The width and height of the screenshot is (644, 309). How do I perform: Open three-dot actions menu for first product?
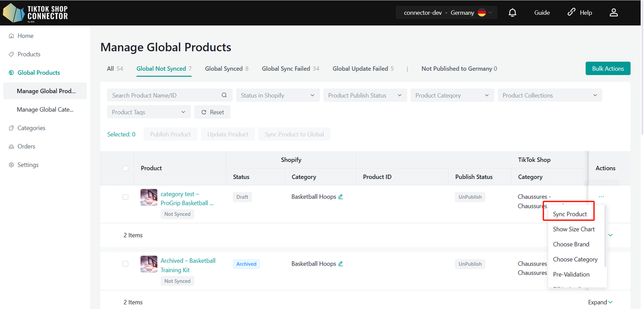pyautogui.click(x=601, y=197)
